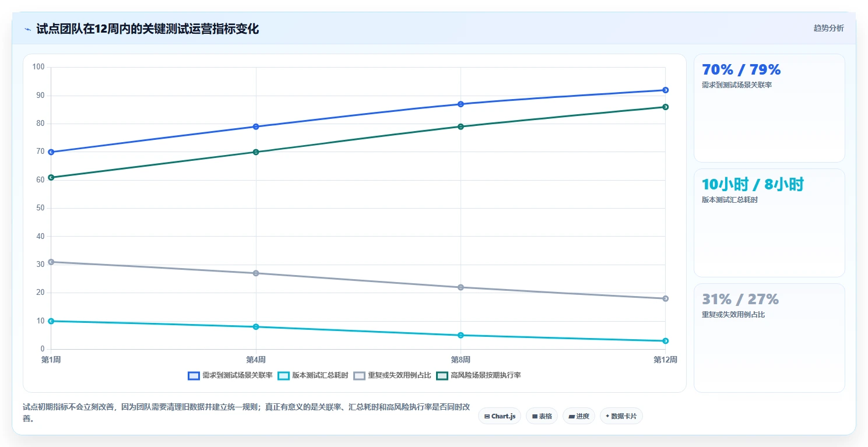Image resolution: width=868 pixels, height=447 pixels.
Task: Click the blue legend swatch for 需求到测试场景关联率
Action: [194, 375]
